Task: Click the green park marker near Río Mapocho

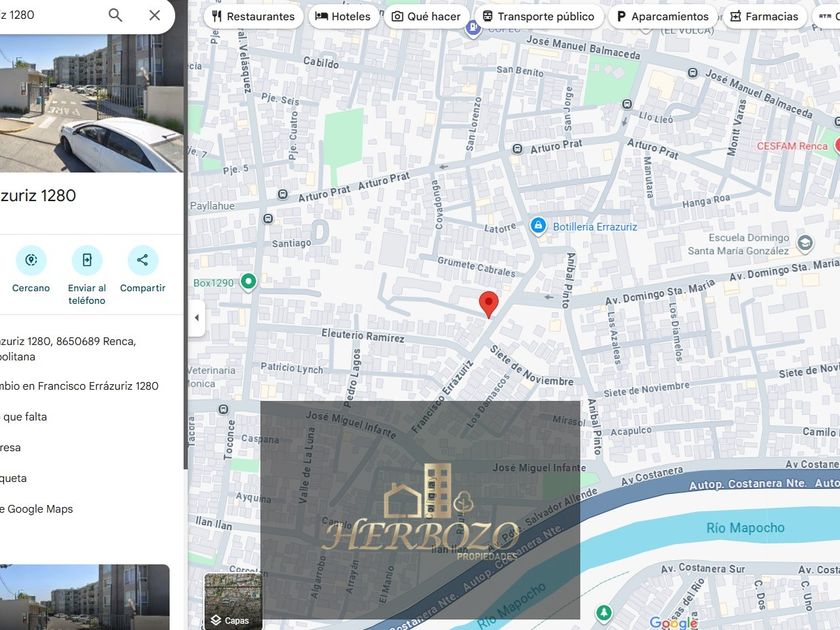Action: tap(604, 612)
